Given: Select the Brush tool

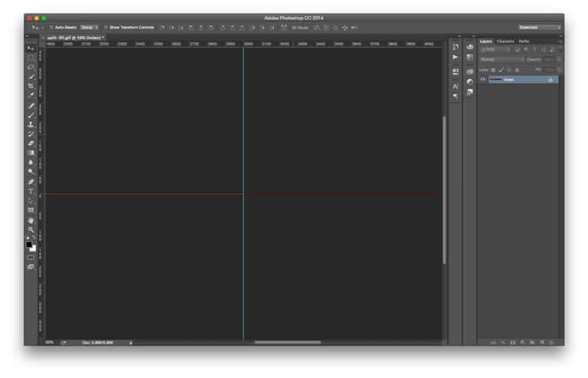Looking at the screenshot, I should [x=31, y=115].
